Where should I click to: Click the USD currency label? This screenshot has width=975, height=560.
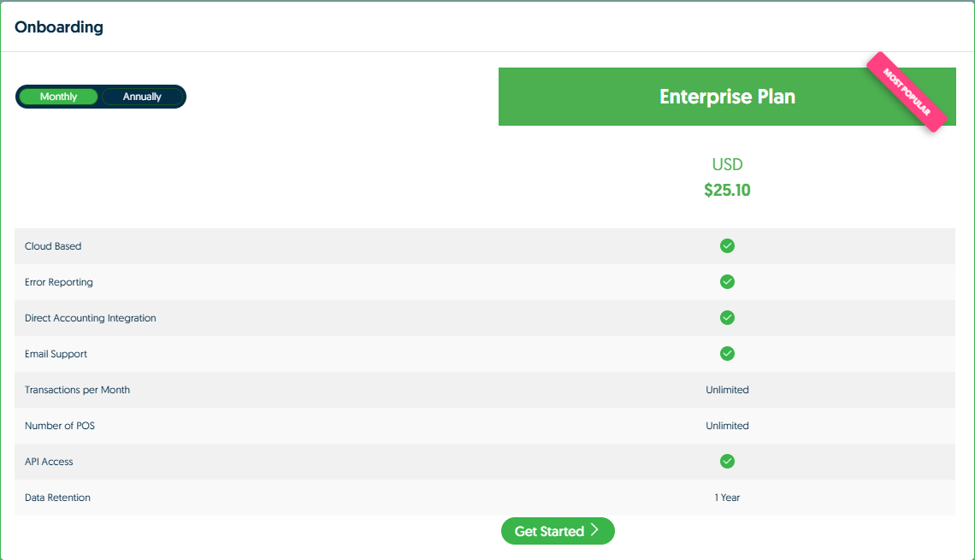[x=727, y=164]
